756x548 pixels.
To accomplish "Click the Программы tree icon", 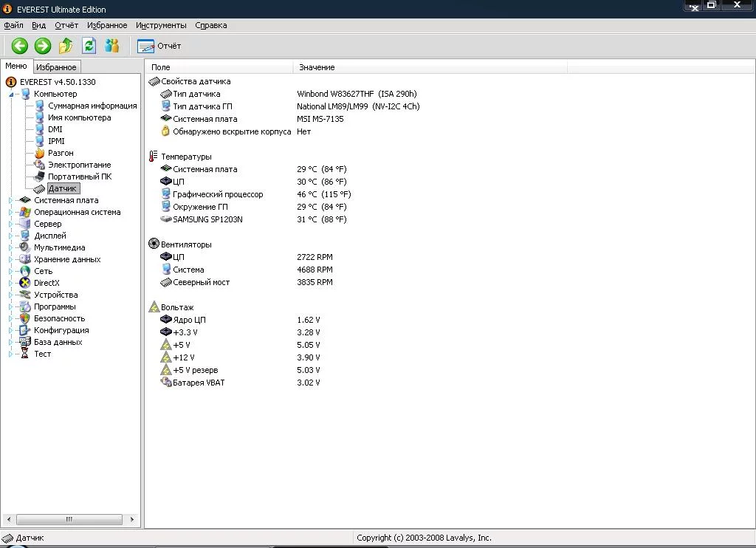I will (25, 306).
